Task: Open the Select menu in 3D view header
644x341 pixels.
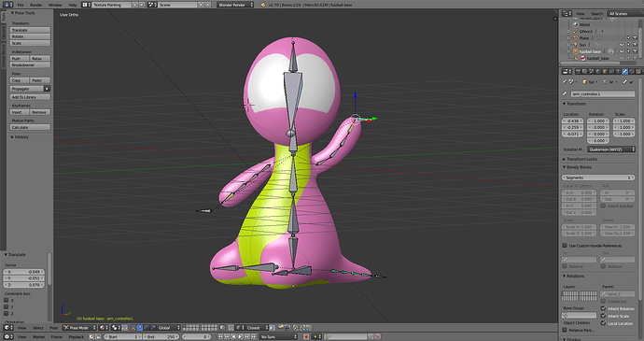Action: pyautogui.click(x=37, y=328)
